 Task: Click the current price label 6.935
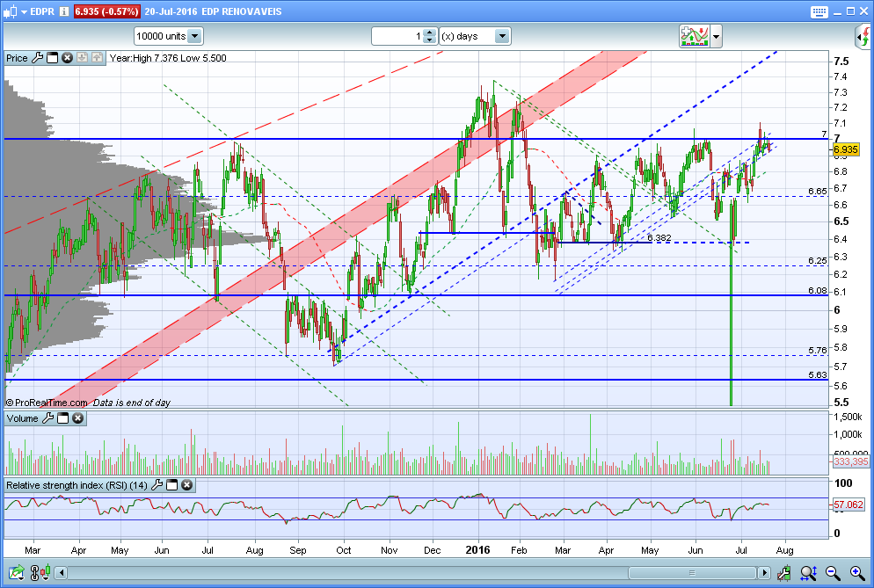[x=846, y=149]
